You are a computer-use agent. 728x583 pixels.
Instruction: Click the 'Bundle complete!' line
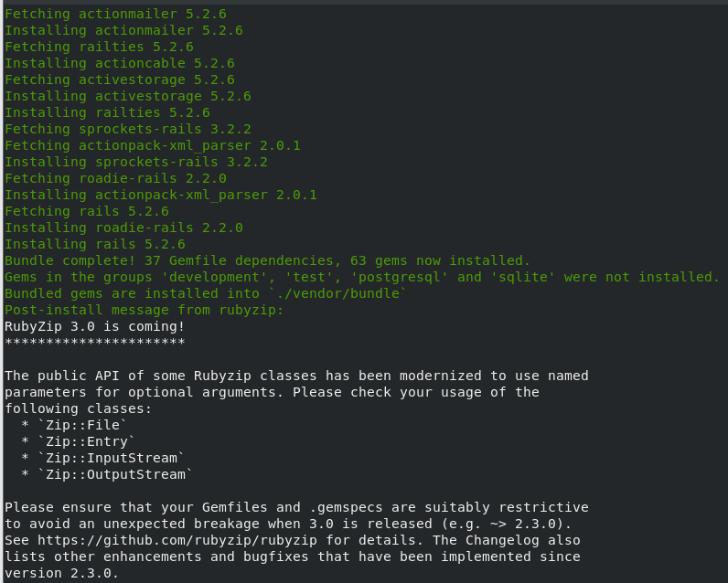point(267,260)
